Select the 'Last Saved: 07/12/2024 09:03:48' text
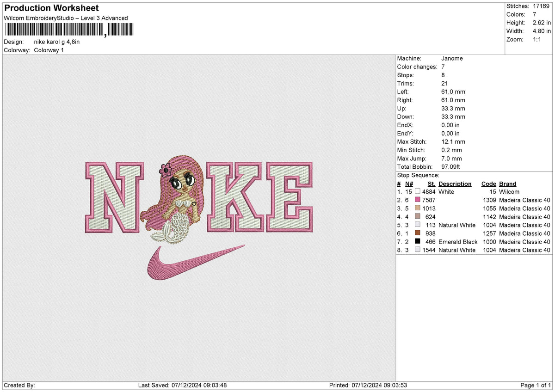The width and height of the screenshot is (555, 392). click(183, 385)
